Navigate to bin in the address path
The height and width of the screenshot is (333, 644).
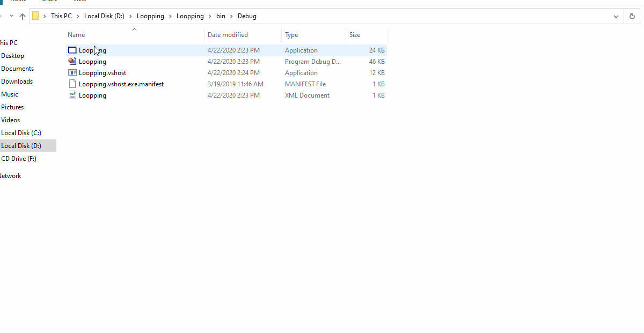[221, 16]
